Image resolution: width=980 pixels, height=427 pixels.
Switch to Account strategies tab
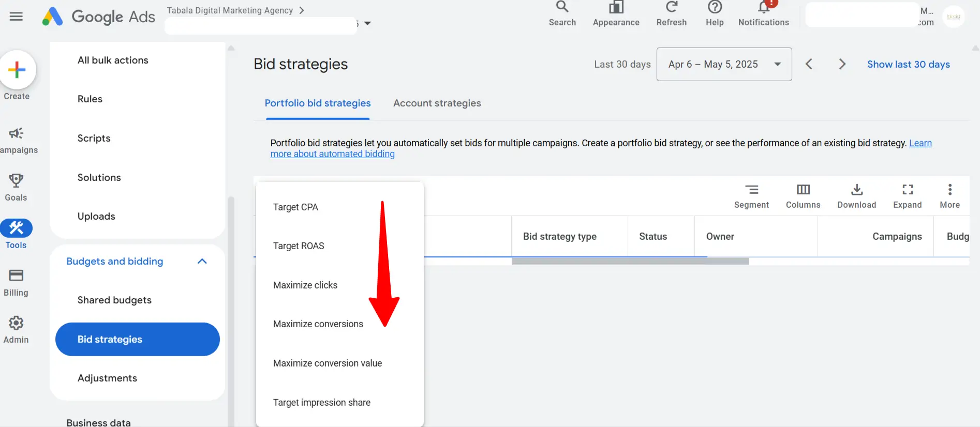(x=437, y=103)
